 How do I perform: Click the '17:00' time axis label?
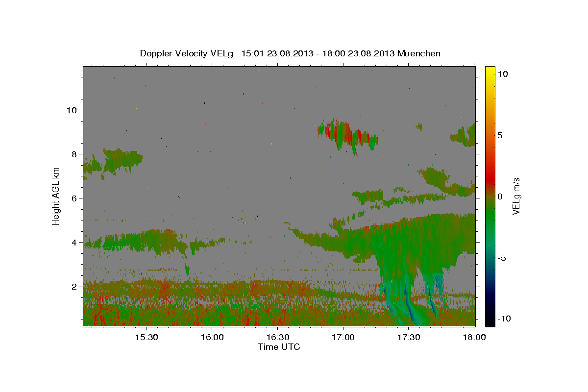click(343, 338)
